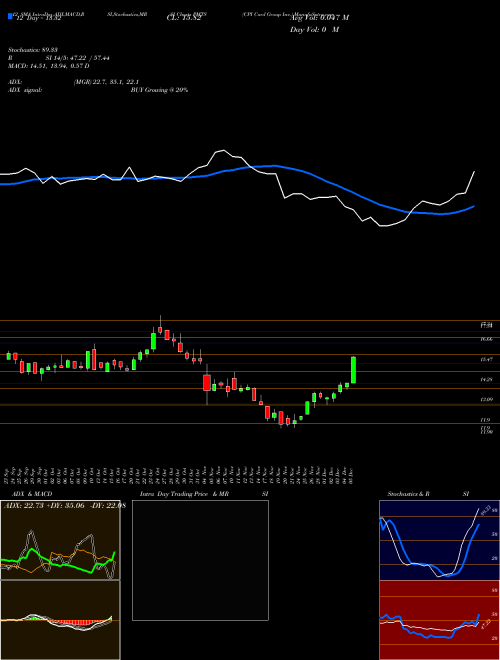Click the 'MACD: 14.51, 13.94, 0.57 D' line
The width and height of the screenshot is (500, 660).
49,66
